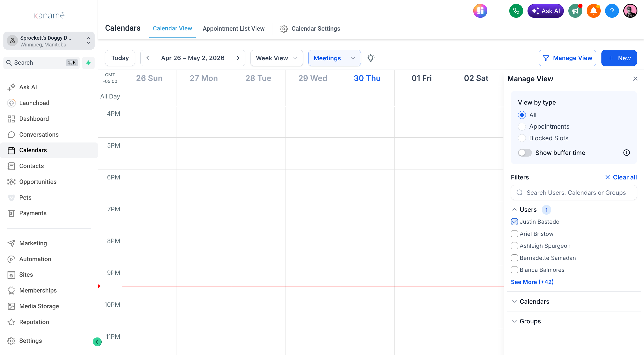Click the buffer time info icon
Viewport: 644px width, 355px height.
click(x=626, y=153)
